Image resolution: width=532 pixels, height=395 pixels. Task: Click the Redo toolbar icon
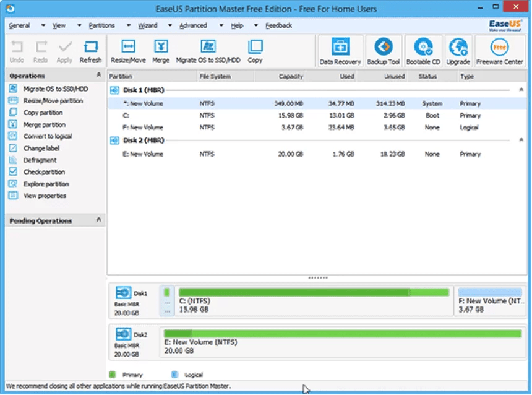coord(40,51)
